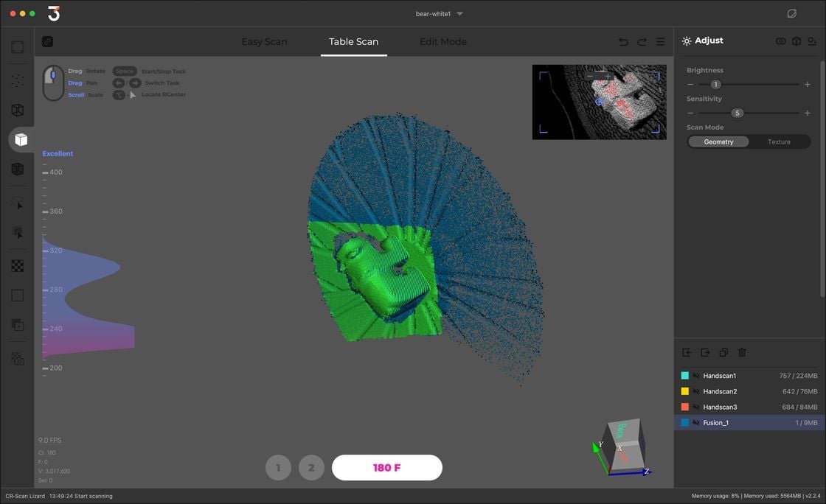Decrease Brightness with the minus button
826x504 pixels.
pyautogui.click(x=690, y=85)
